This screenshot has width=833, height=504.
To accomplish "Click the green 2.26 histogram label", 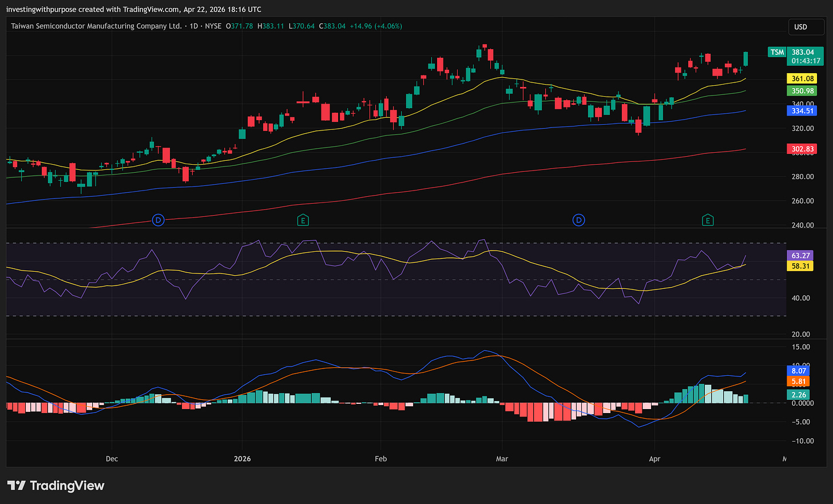I will pyautogui.click(x=798, y=395).
